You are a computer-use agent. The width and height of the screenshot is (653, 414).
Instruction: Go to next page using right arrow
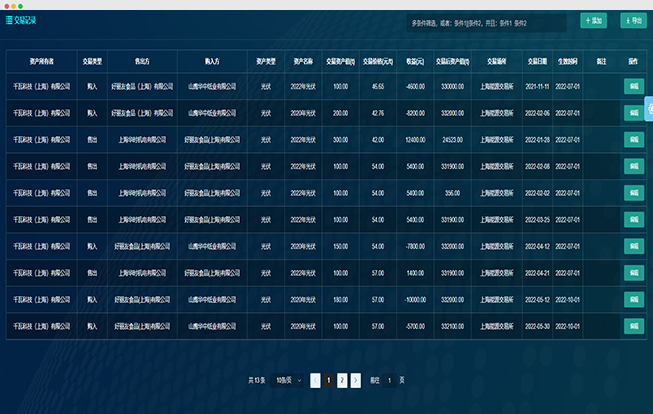[355, 380]
